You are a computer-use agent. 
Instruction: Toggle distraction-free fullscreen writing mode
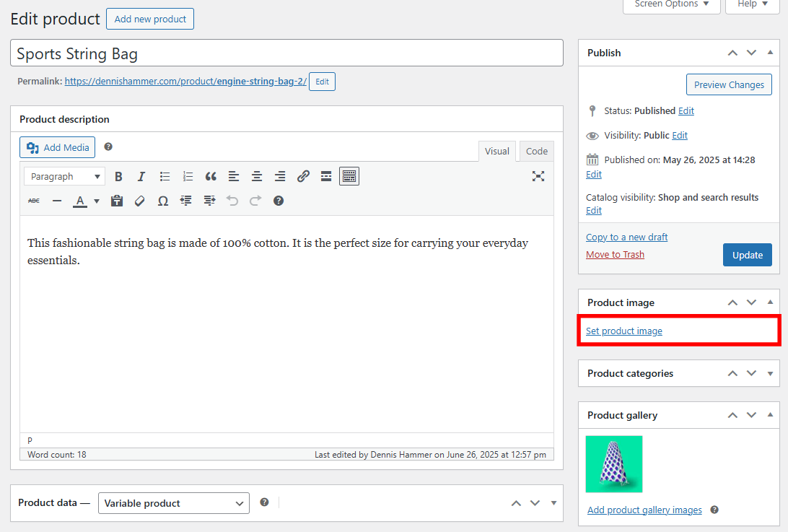tap(538, 175)
